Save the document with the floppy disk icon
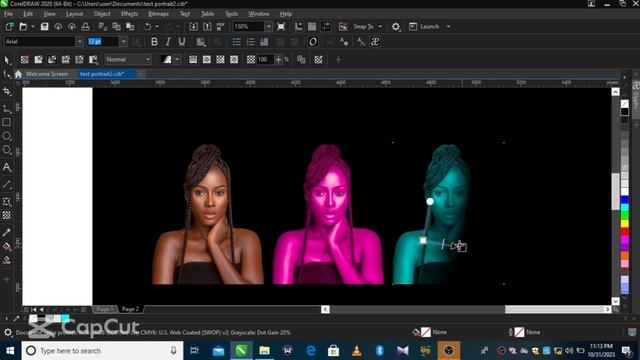640x360 pixels. coord(44,27)
